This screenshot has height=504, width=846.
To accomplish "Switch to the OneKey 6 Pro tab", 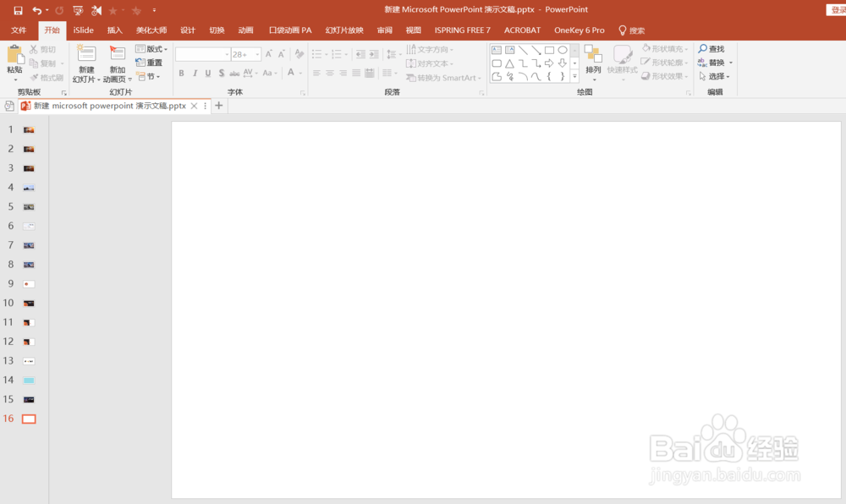I will tap(579, 30).
